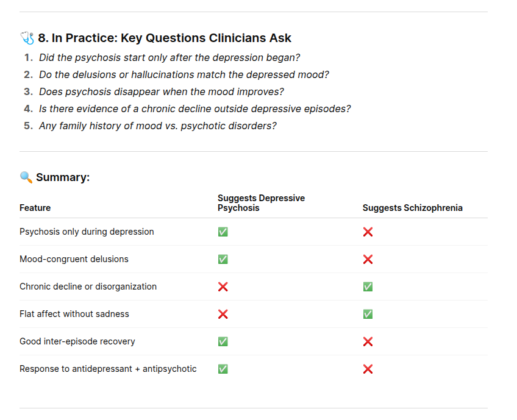Click the magnifying glass icon next to Summary
This screenshot has height=420, width=517.
click(x=26, y=177)
